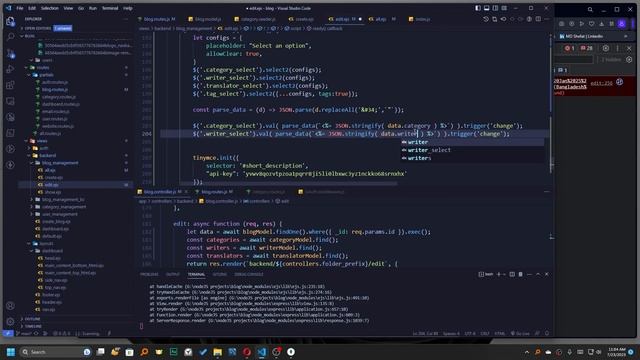640x360 pixels.
Task: Select the PROBLEMS panel tab
Action: pos(149,274)
